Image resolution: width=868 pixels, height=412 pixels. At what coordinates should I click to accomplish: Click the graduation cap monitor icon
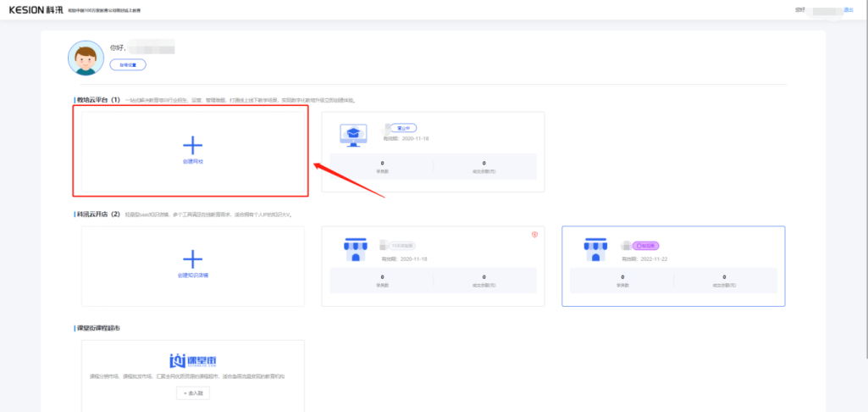pos(353,134)
